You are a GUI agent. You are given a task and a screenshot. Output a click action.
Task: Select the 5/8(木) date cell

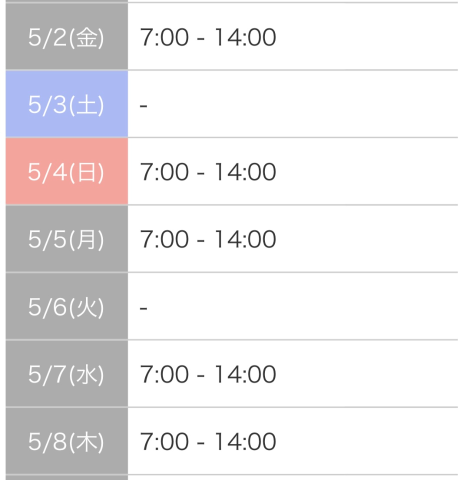click(67, 441)
